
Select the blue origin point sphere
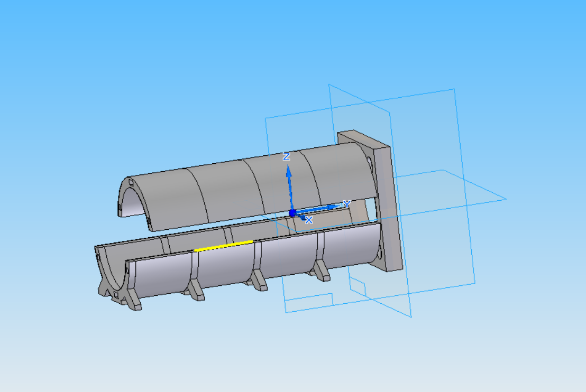(x=292, y=213)
